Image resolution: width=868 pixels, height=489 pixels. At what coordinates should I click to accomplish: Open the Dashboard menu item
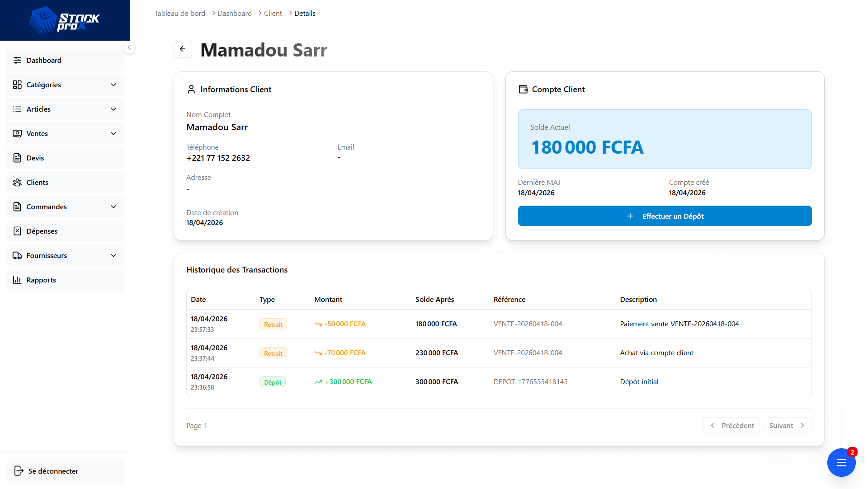pyautogui.click(x=65, y=60)
